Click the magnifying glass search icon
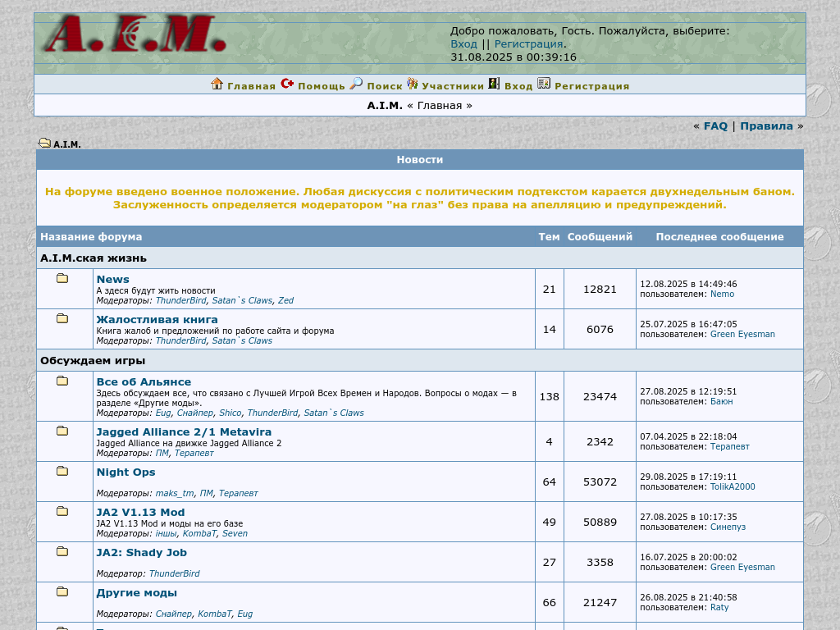The image size is (840, 630). pyautogui.click(x=356, y=84)
